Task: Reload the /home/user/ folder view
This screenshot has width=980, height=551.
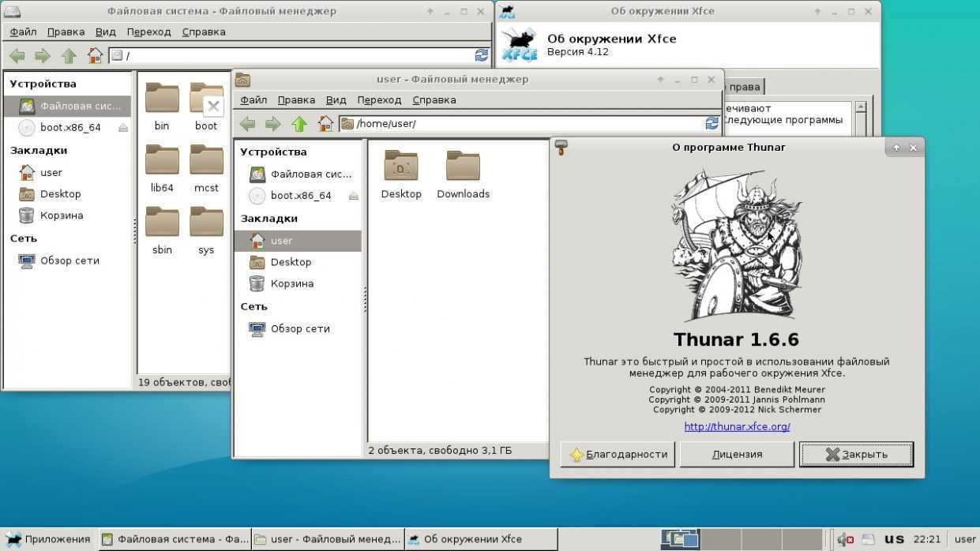Action: (x=712, y=124)
